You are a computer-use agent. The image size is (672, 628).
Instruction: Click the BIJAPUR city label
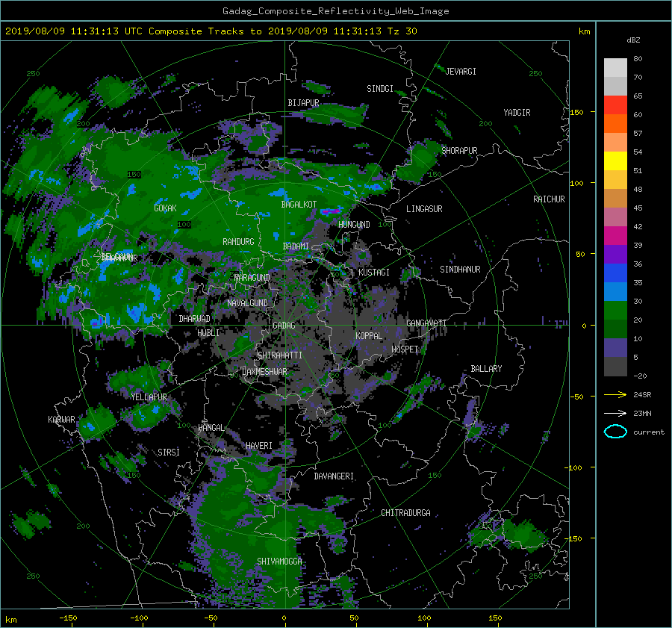pos(303,103)
